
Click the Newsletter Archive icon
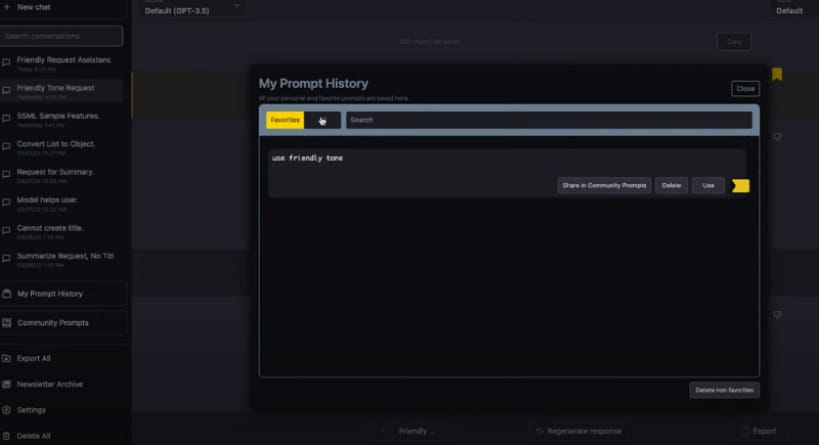(x=7, y=384)
